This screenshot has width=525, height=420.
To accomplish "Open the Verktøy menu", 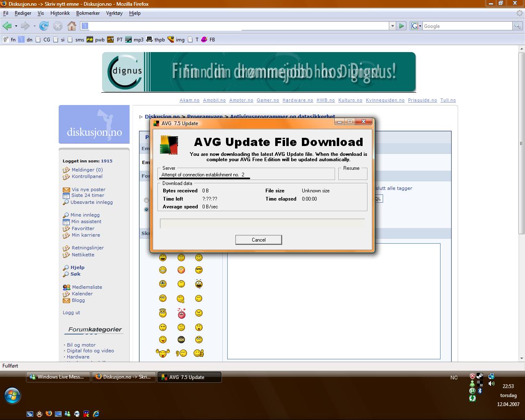I will coord(114,13).
